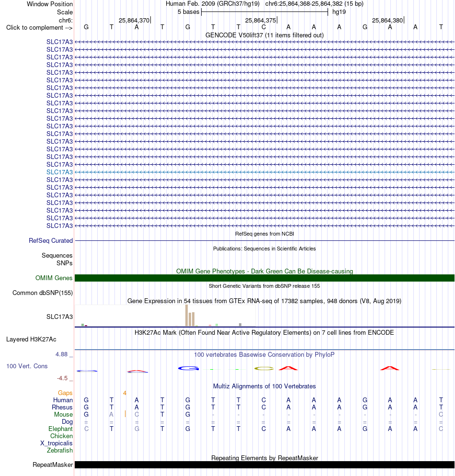
Task: Click the OMIM Gene Phenotypes track title
Action: click(264, 271)
